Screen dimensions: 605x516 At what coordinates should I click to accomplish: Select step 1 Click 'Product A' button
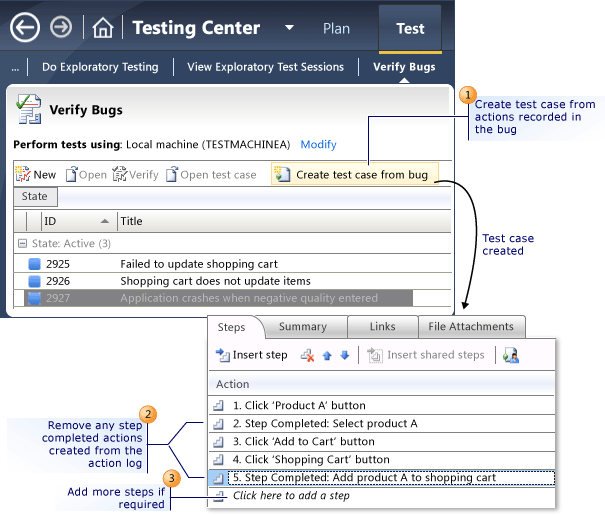(382, 405)
